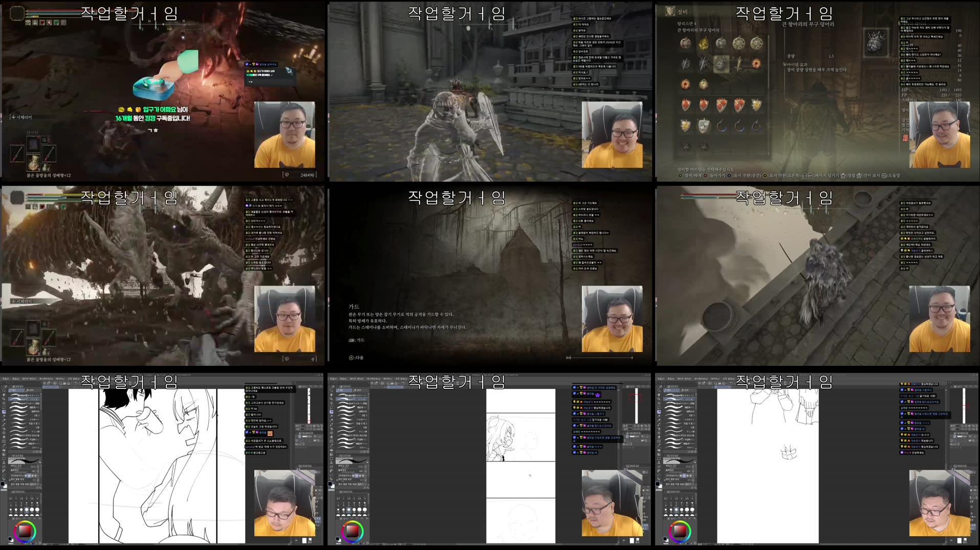Image resolution: width=980 pixels, height=550 pixels.
Task: Choose the red flower talisman beside the highlighted slot
Action: tap(756, 63)
